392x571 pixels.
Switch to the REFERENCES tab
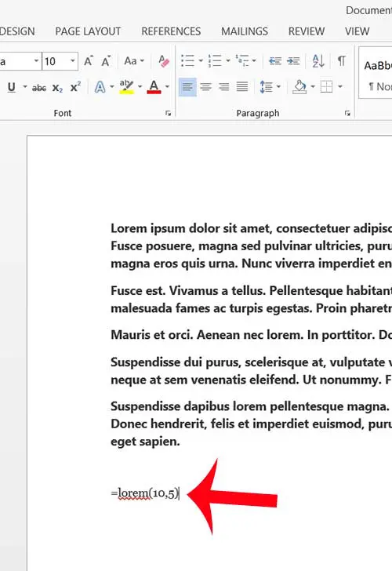coord(171,31)
